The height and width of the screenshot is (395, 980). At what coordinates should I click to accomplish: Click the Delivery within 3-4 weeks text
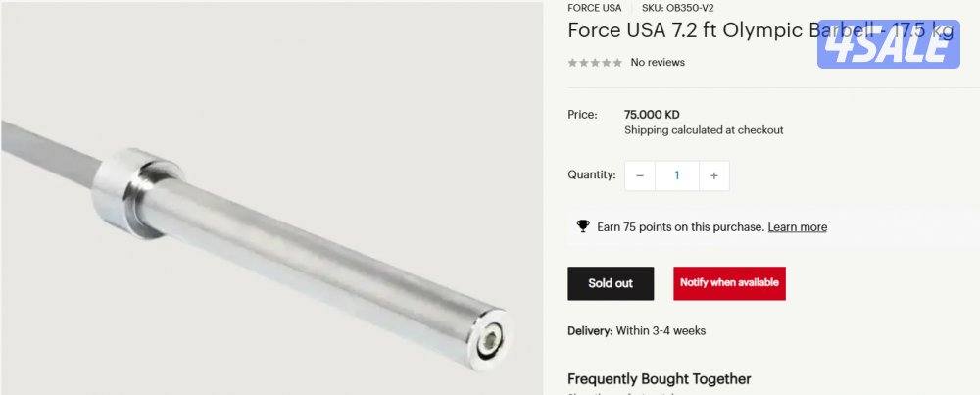coord(636,330)
